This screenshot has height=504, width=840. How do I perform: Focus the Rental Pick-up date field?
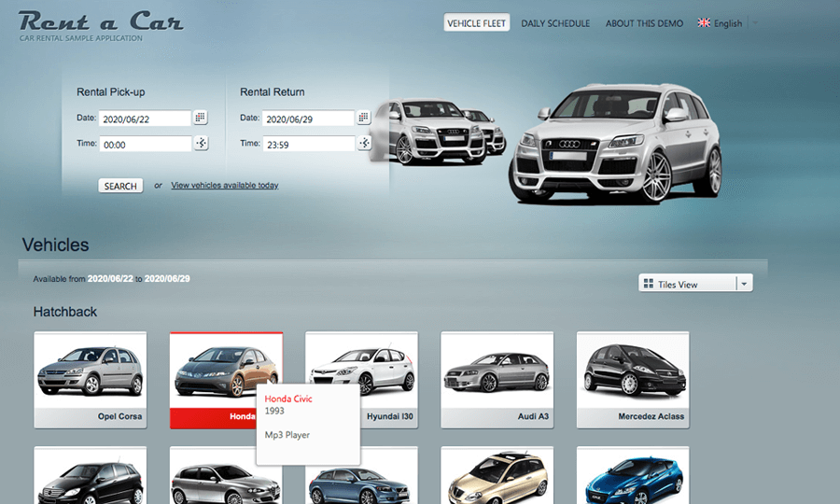point(145,119)
